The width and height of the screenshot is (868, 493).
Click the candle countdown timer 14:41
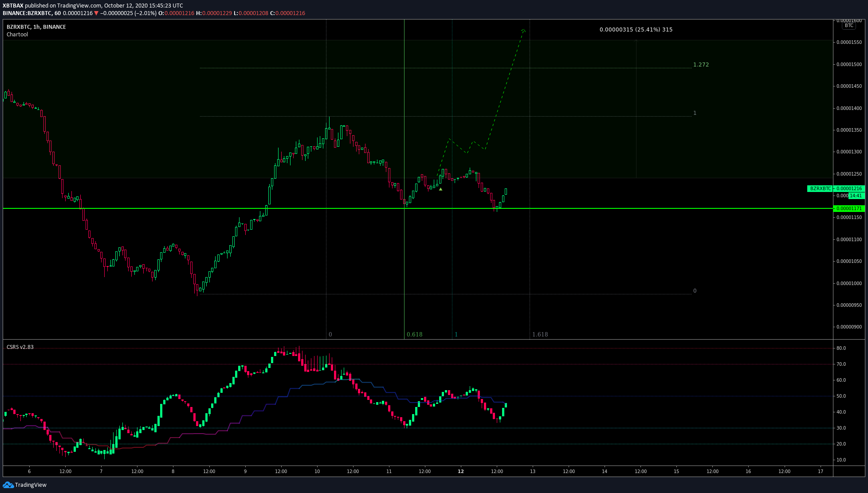tap(856, 196)
